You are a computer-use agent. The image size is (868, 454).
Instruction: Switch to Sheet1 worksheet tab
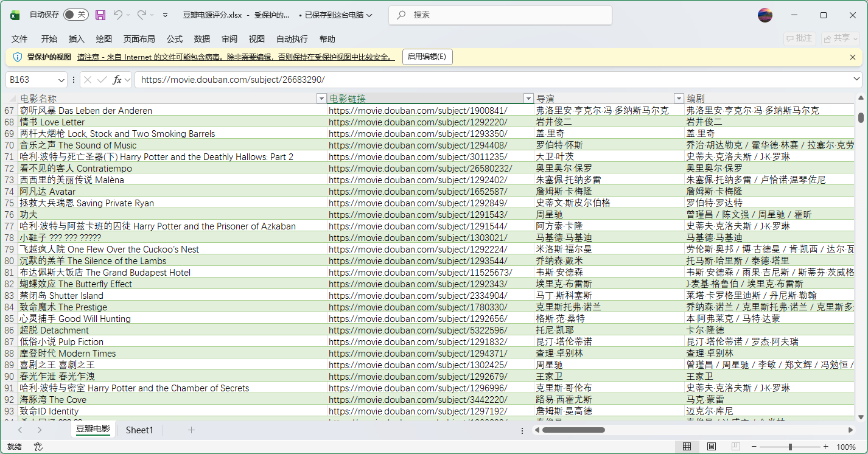coord(139,430)
